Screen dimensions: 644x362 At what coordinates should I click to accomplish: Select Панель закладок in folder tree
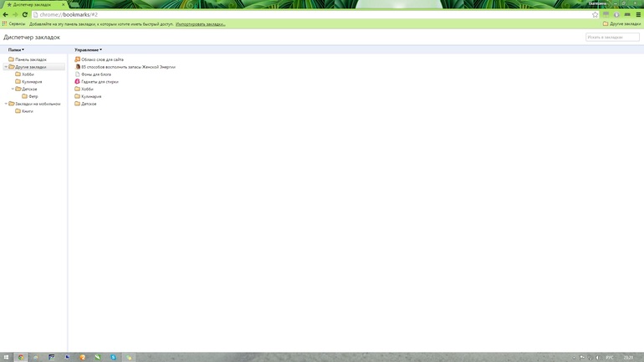[31, 59]
